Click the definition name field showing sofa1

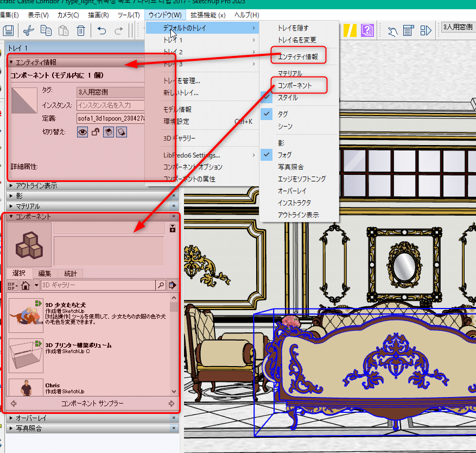pos(111,118)
